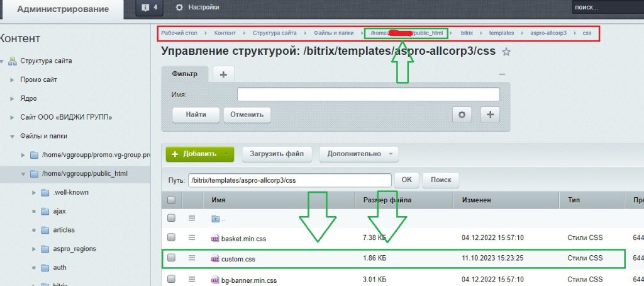
Task: Click the auth folder icon
Action: pyautogui.click(x=45, y=268)
